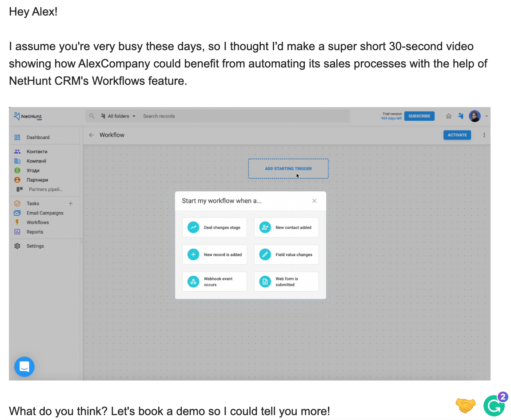Click the Grammarly badge icon

495,405
